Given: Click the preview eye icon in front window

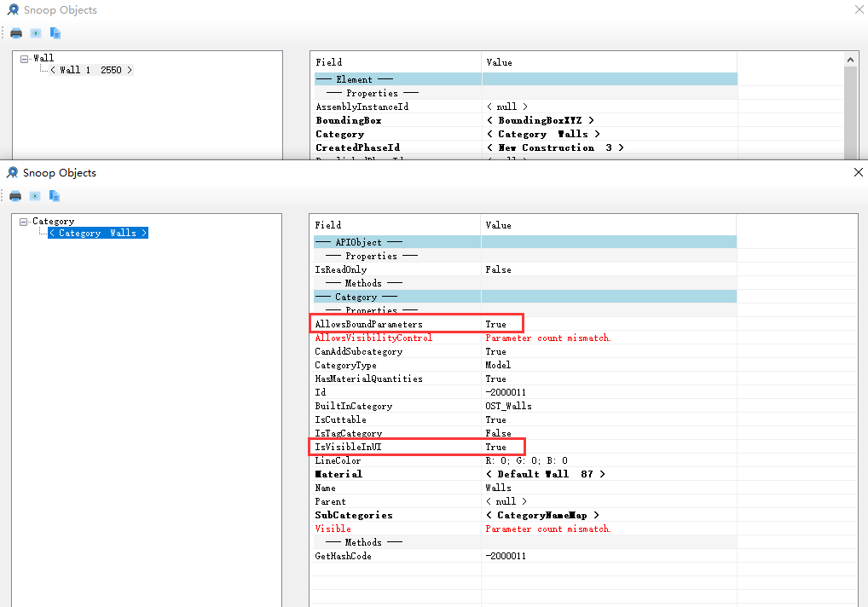Looking at the screenshot, I should [35, 196].
